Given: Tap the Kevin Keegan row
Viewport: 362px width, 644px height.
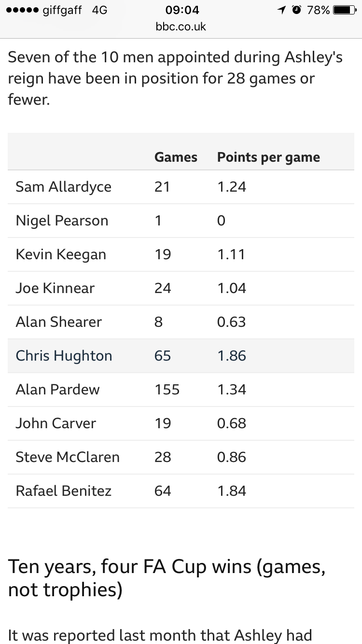Looking at the screenshot, I should point(181,254).
